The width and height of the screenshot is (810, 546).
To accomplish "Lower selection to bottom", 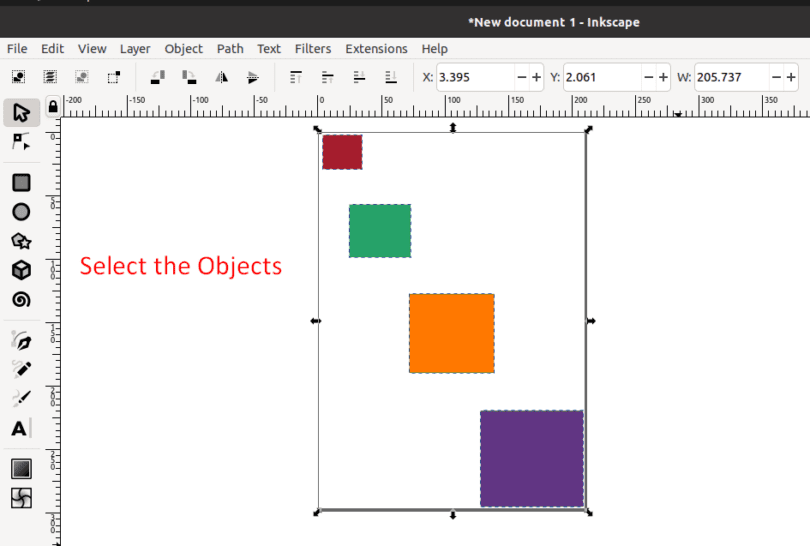I will (x=391, y=77).
